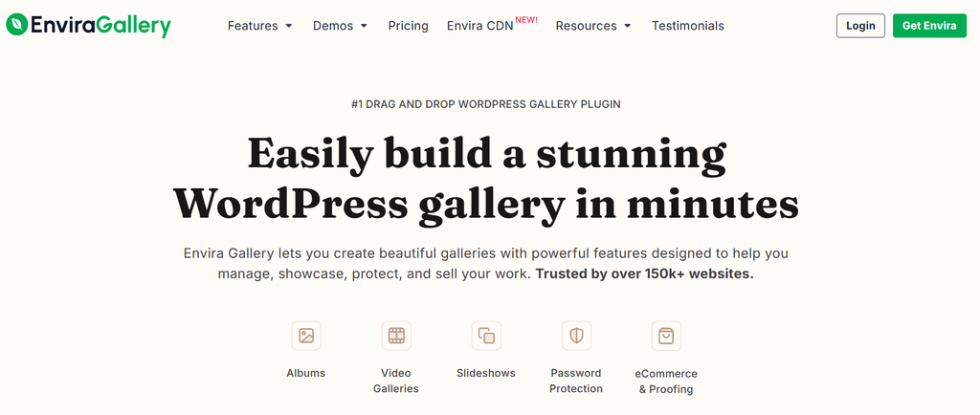The image size is (980, 415).
Task: Go to the Pricing page
Action: point(408,26)
